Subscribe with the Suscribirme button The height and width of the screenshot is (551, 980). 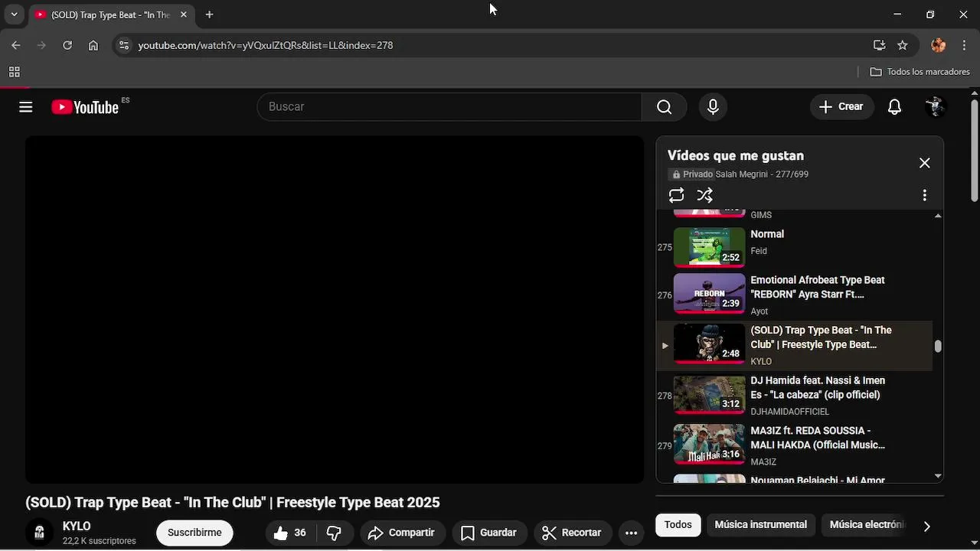tap(194, 533)
